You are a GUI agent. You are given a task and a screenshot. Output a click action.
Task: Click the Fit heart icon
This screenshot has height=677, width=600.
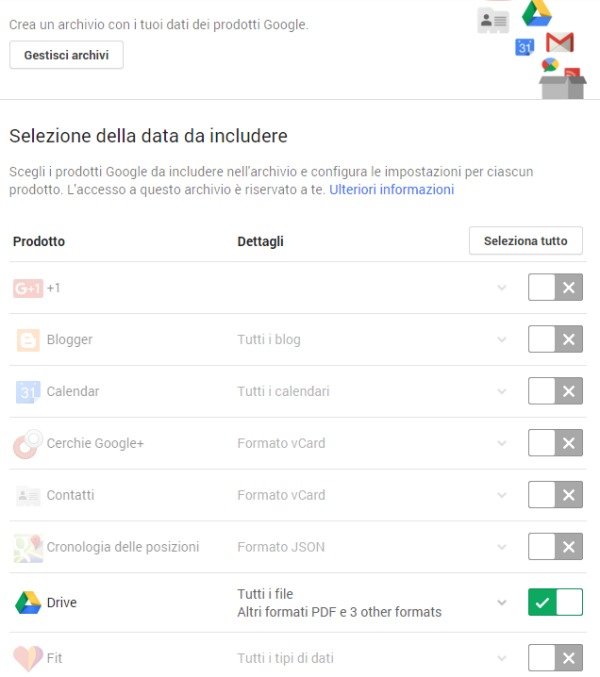(28, 658)
